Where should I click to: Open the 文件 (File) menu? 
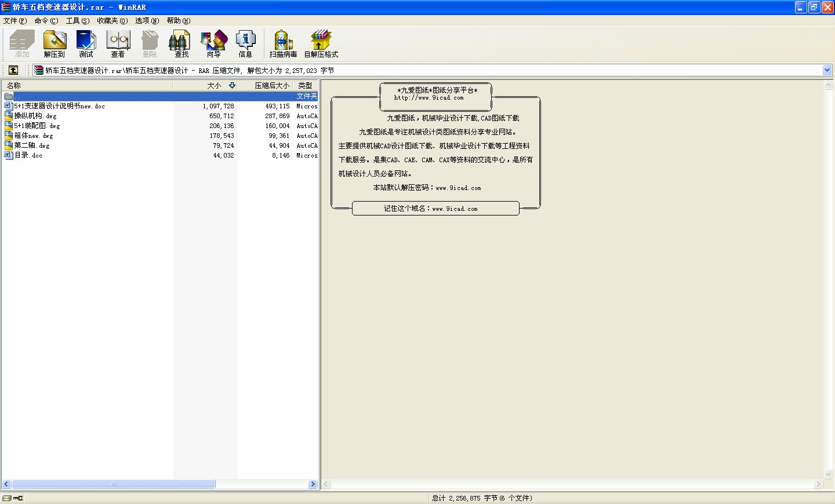click(14, 21)
